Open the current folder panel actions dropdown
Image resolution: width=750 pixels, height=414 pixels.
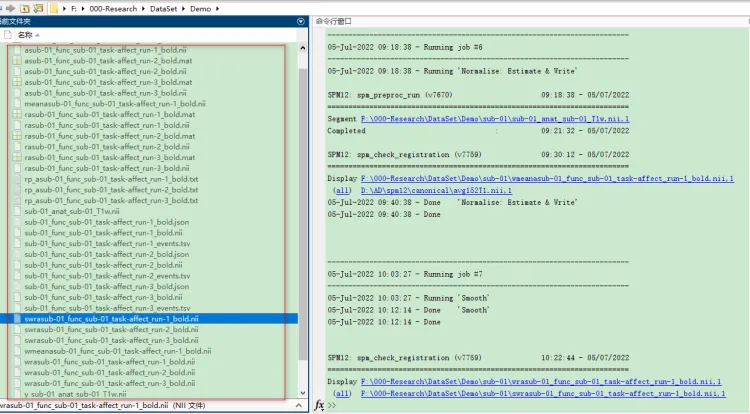(x=302, y=20)
